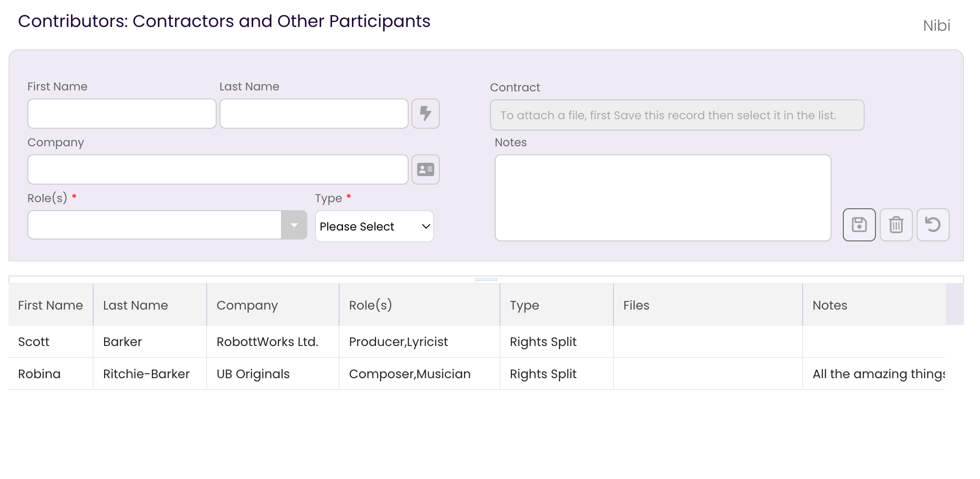The width and height of the screenshot is (980, 479).
Task: Select the Scott row first name cell
Action: (51, 342)
